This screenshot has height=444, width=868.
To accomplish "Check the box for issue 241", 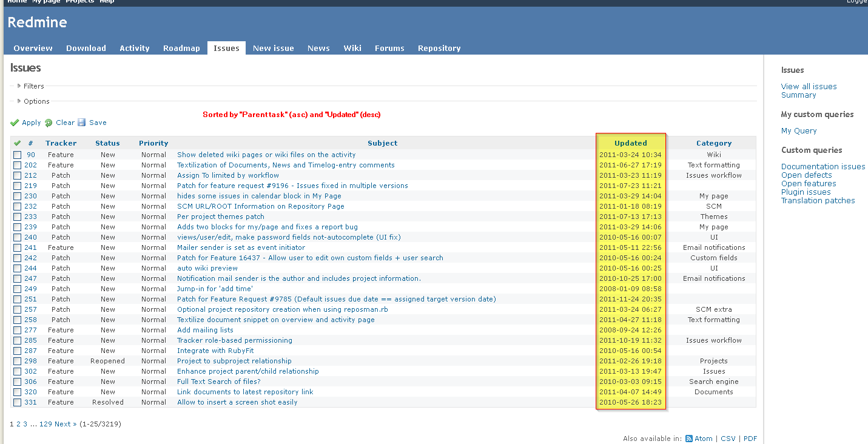I will [x=17, y=248].
